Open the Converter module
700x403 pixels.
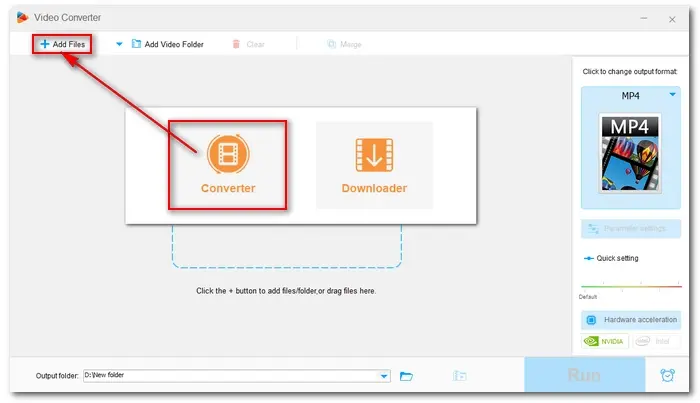point(228,165)
